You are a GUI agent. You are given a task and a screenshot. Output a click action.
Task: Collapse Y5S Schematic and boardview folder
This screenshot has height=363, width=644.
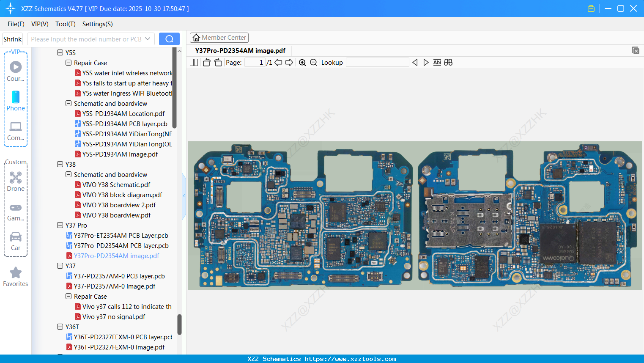point(69,103)
